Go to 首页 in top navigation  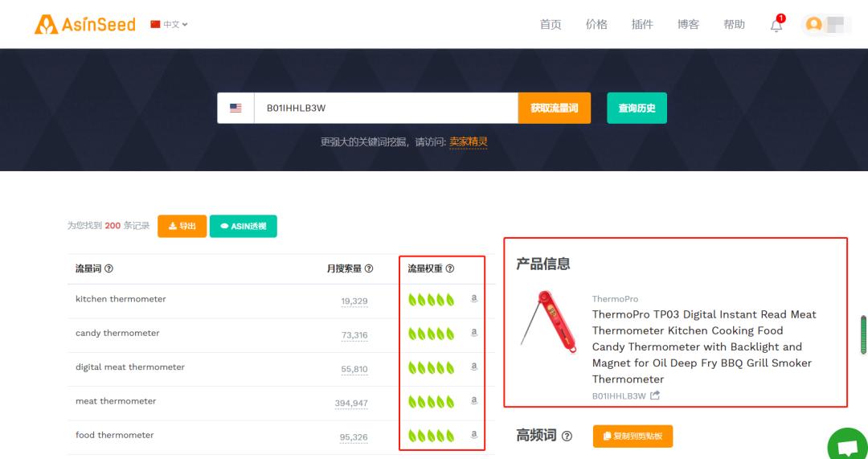point(551,24)
